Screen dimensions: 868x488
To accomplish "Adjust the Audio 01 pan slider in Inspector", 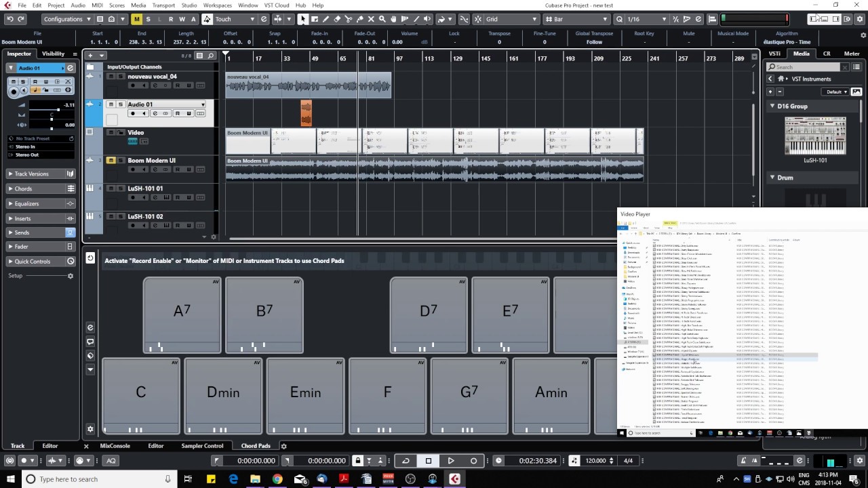I will [52, 121].
